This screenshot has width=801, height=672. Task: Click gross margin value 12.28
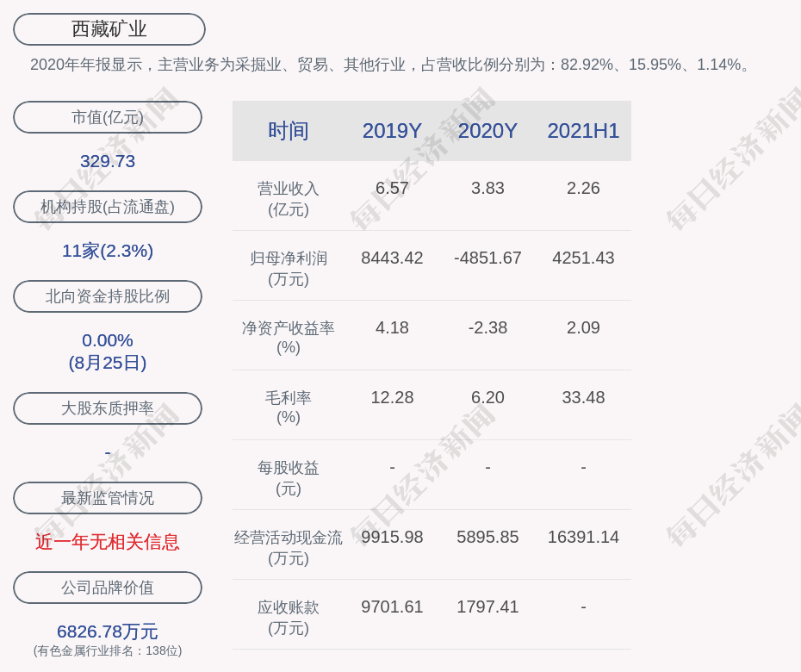pos(392,397)
